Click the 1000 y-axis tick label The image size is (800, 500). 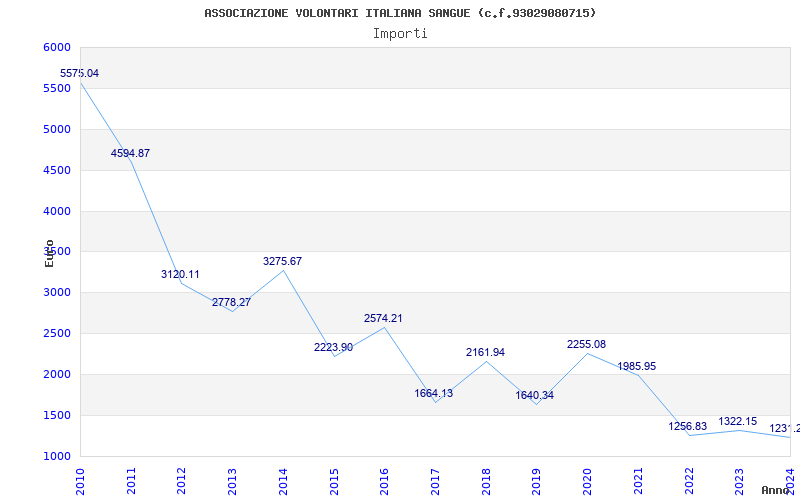click(x=56, y=456)
